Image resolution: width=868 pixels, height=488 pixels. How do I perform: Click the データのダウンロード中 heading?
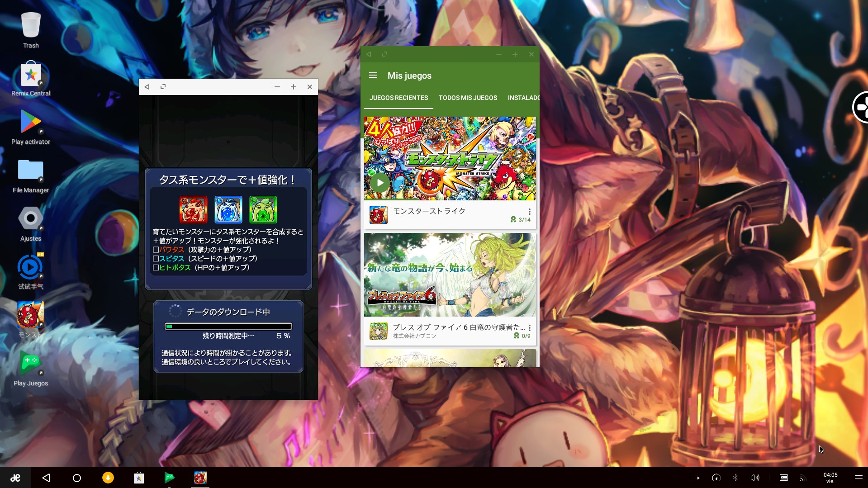pos(228,312)
